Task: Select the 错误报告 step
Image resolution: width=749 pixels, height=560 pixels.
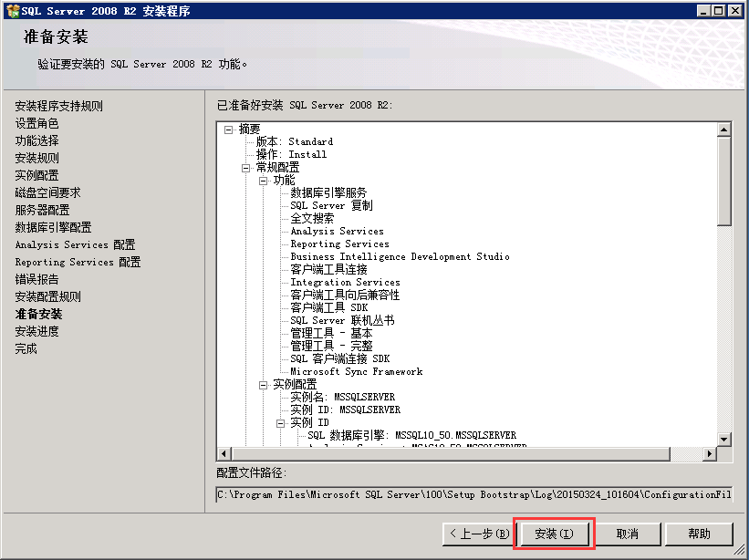Action: click(x=36, y=279)
